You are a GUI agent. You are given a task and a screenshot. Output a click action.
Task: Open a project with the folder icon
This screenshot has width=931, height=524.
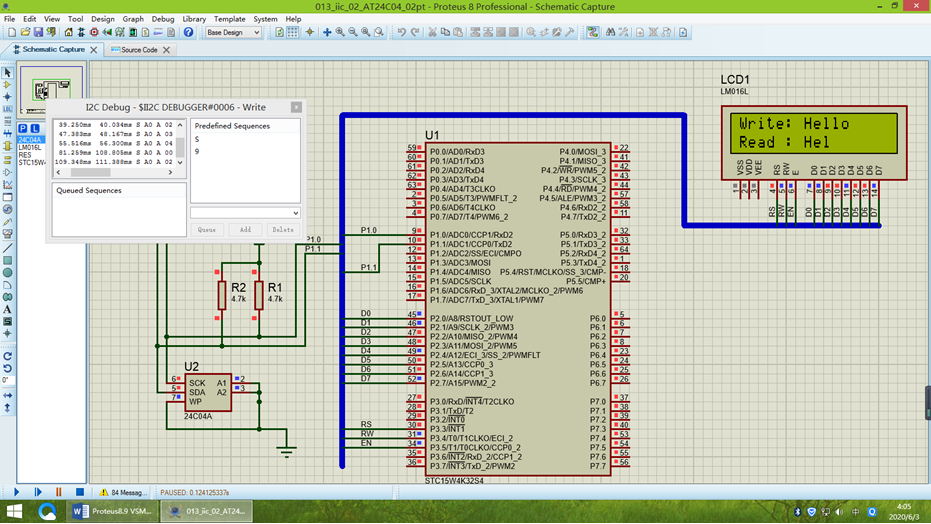(25, 33)
